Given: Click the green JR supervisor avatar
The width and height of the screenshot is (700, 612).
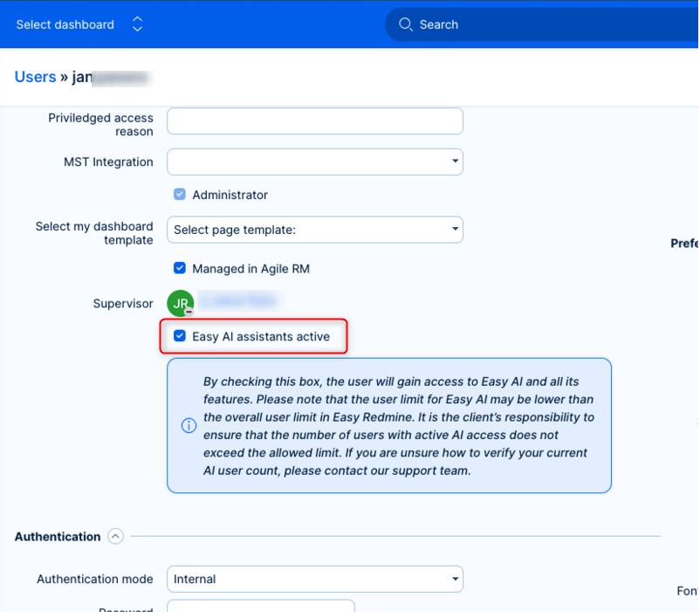Looking at the screenshot, I should (179, 303).
